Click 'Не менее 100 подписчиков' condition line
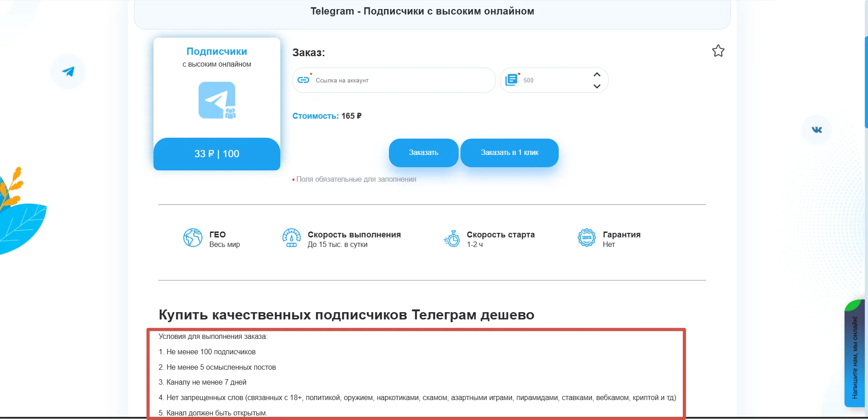The width and height of the screenshot is (868, 420). pos(207,352)
